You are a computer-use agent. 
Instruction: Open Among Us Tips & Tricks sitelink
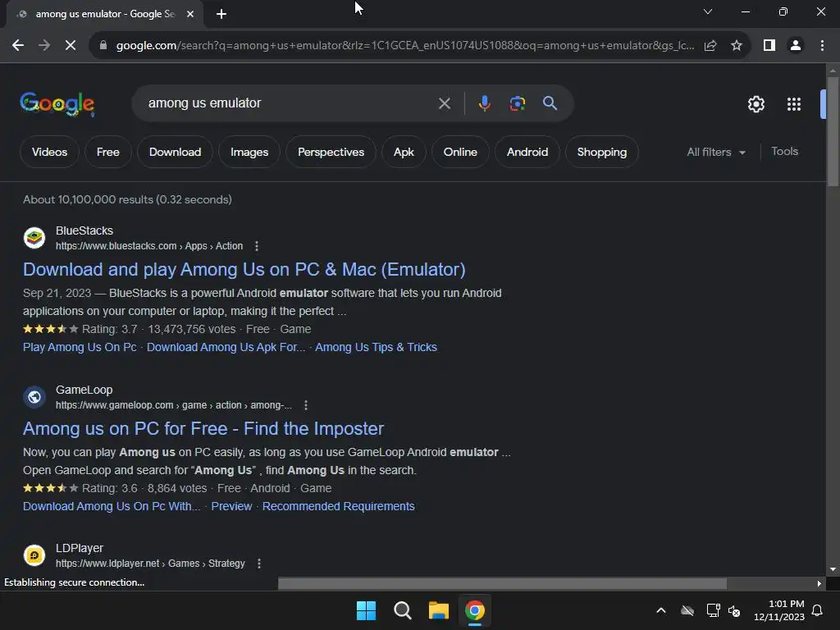pos(376,347)
